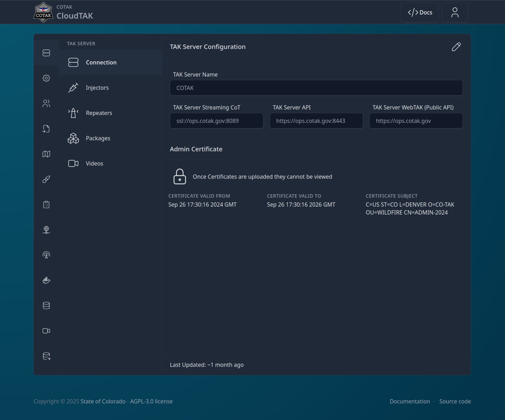Viewport: 505px width, 420px height.
Task: Select the folded map icon in sidebar
Action: (46, 154)
